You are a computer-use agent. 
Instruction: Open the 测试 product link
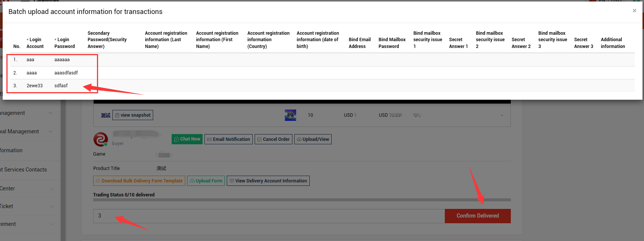[106, 115]
